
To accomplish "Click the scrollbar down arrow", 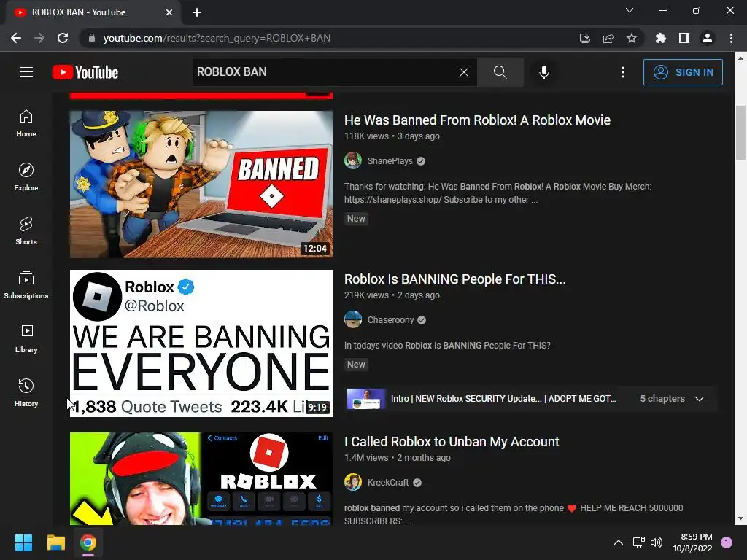I will pyautogui.click(x=740, y=518).
